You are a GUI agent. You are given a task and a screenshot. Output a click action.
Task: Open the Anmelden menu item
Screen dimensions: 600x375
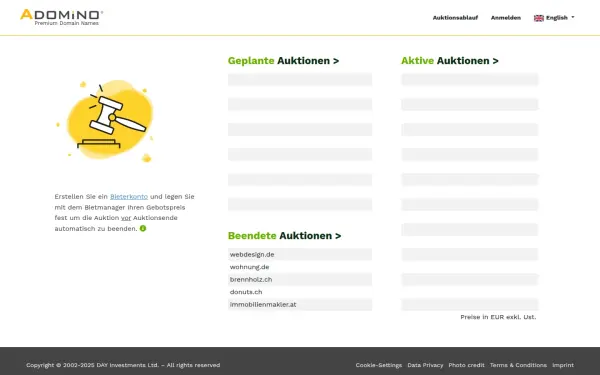pos(505,18)
